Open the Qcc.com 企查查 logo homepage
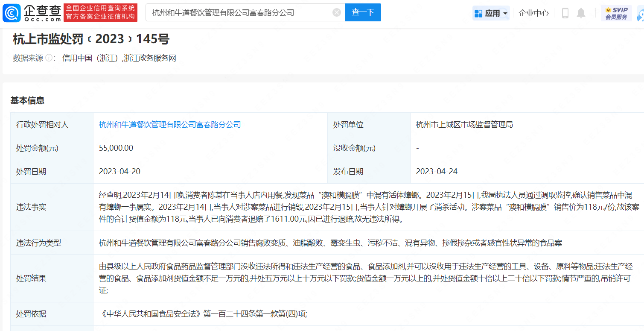The height and width of the screenshot is (331, 644). 32,13
